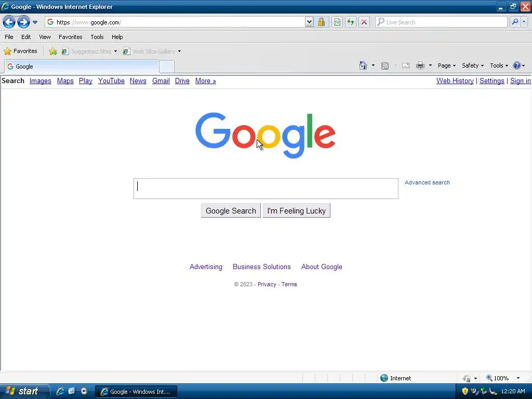Viewport: 532px width, 399px height.
Task: Click the Live Search magnifier button
Action: tap(515, 22)
